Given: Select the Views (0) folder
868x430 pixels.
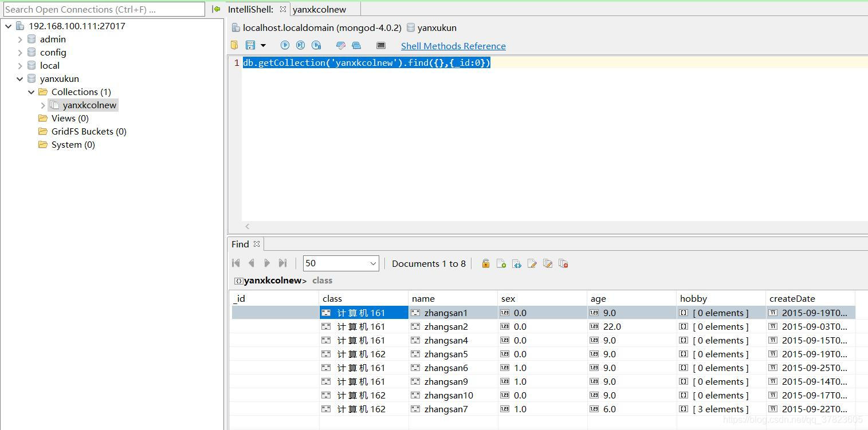Looking at the screenshot, I should click(70, 118).
